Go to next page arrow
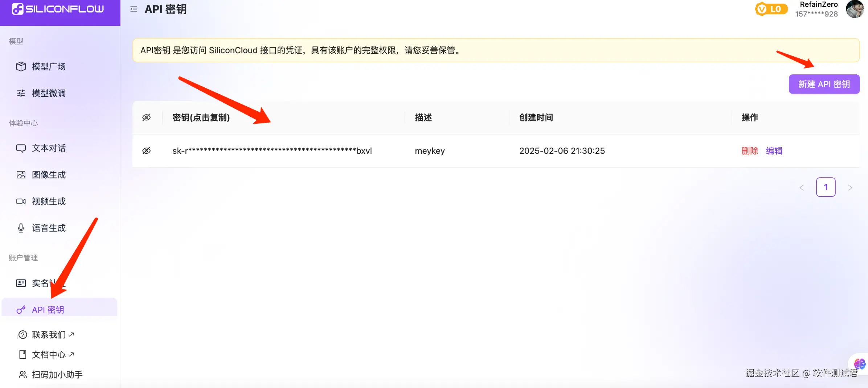 tap(850, 187)
